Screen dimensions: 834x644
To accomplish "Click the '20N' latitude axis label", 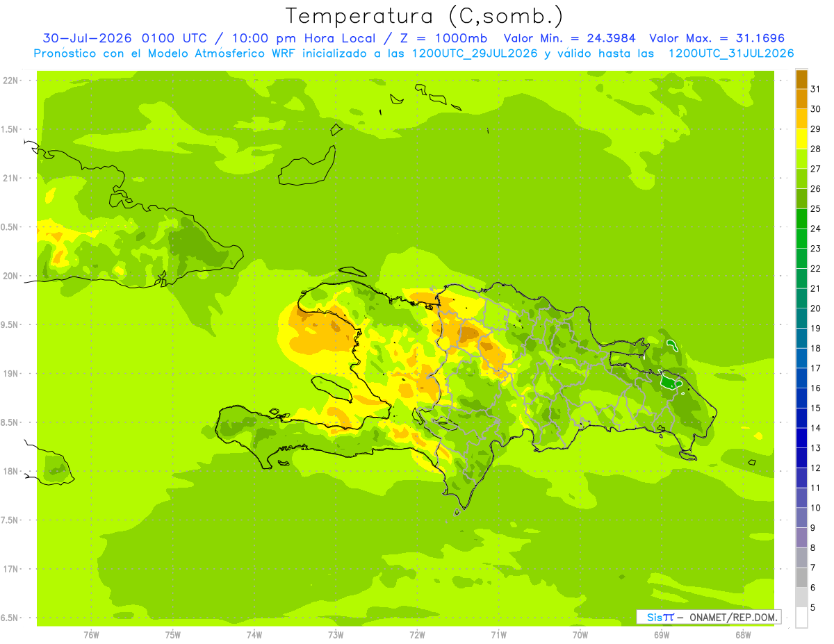I will pyautogui.click(x=11, y=276).
